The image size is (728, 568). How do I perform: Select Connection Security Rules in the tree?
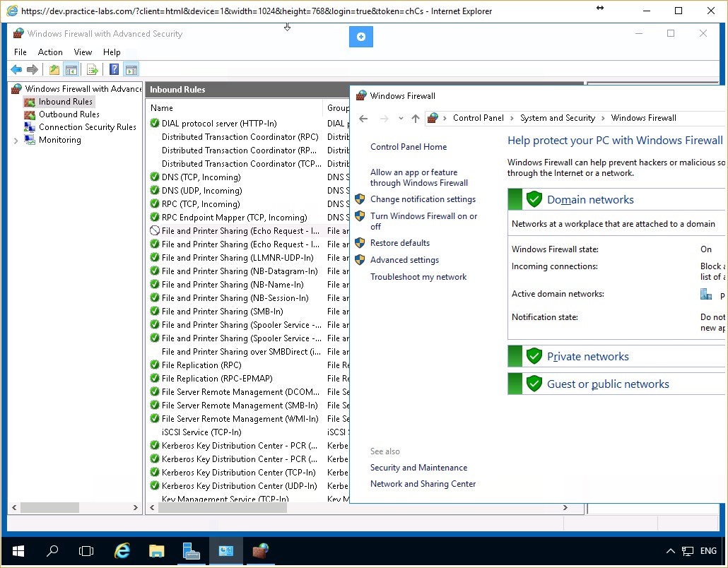[83, 126]
